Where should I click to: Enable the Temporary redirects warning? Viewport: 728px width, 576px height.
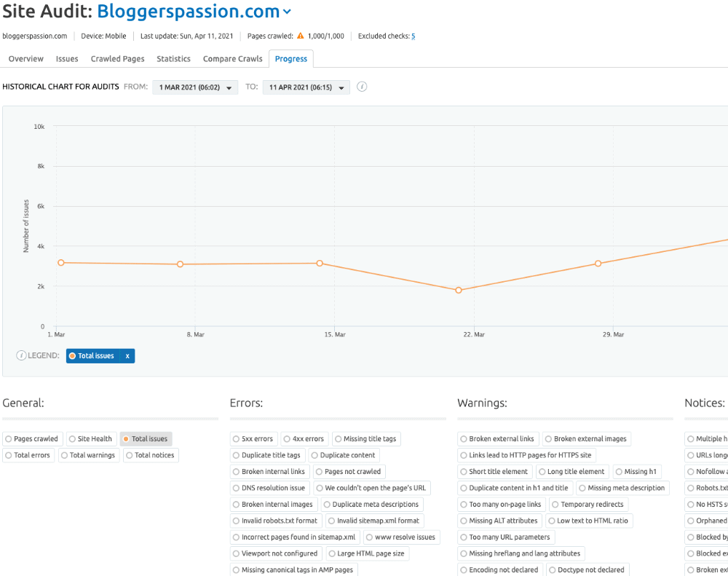(589, 505)
